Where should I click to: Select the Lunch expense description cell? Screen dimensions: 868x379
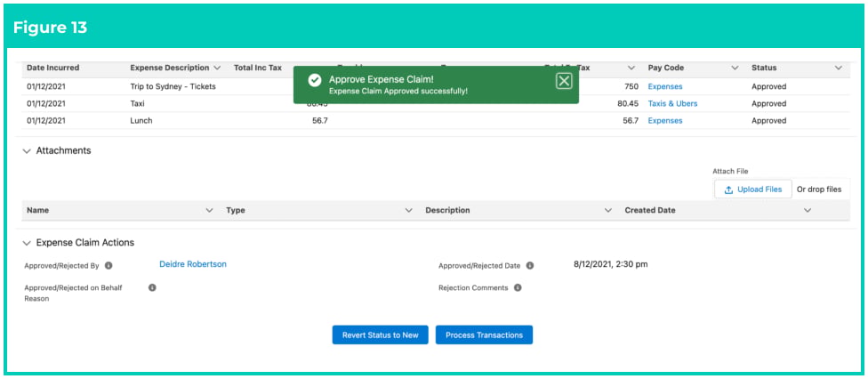click(141, 120)
